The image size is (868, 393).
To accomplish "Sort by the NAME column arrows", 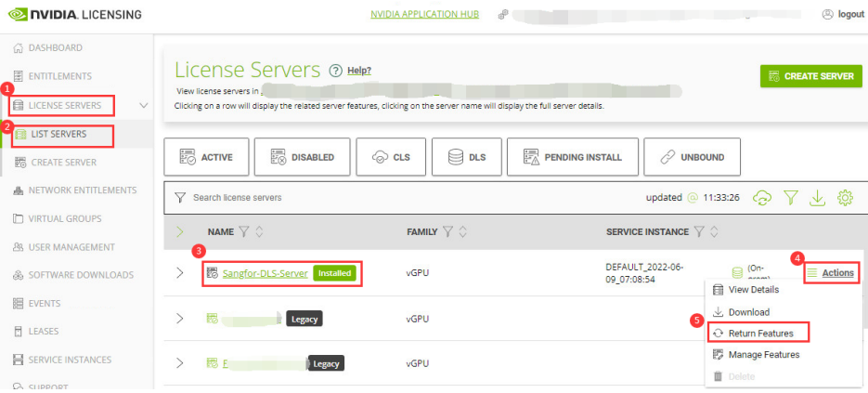I will click(x=260, y=231).
